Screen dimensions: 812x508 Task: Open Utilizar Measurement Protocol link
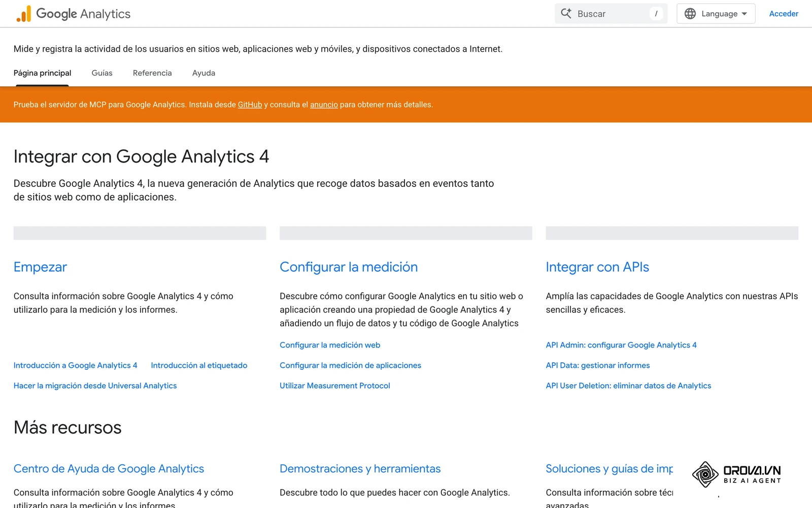[335, 386]
